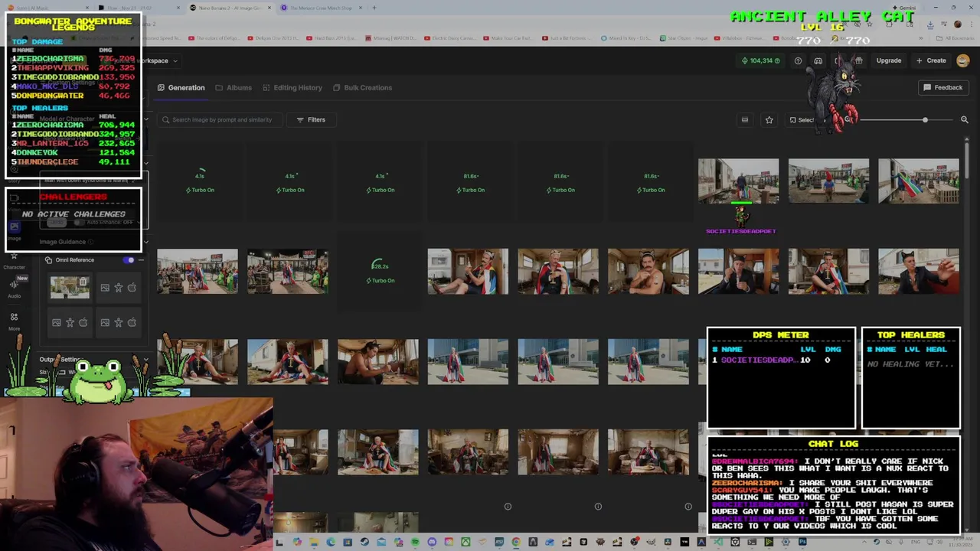
Task: Open a new browser tab
Action: coord(374,8)
